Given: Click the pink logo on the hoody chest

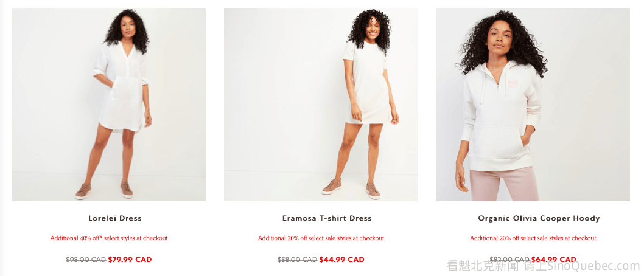Looking at the screenshot, I should point(513,83).
